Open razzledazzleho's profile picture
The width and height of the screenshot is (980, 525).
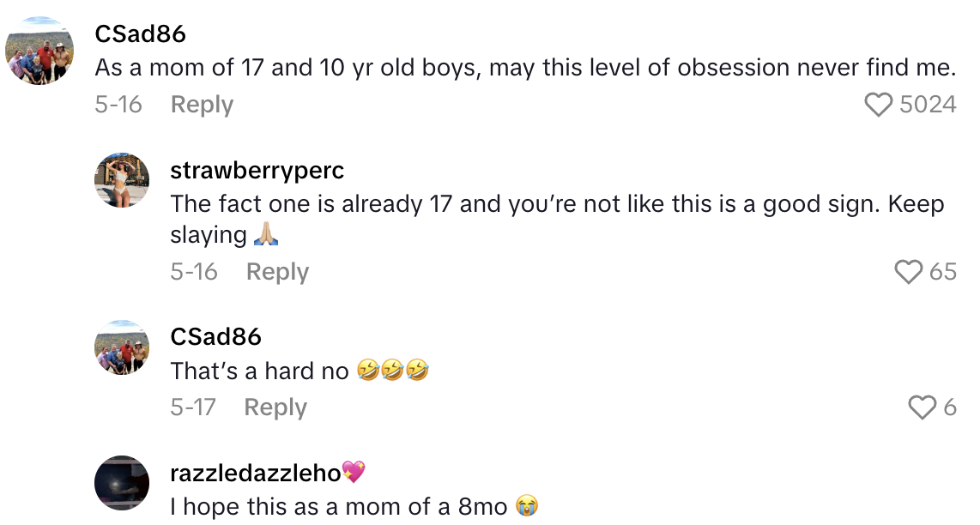[x=122, y=482]
